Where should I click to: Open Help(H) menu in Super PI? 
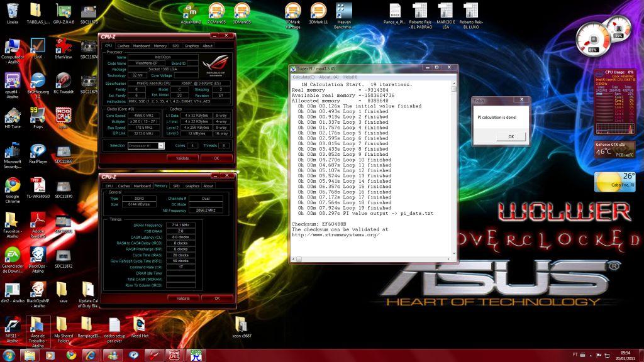(x=350, y=77)
